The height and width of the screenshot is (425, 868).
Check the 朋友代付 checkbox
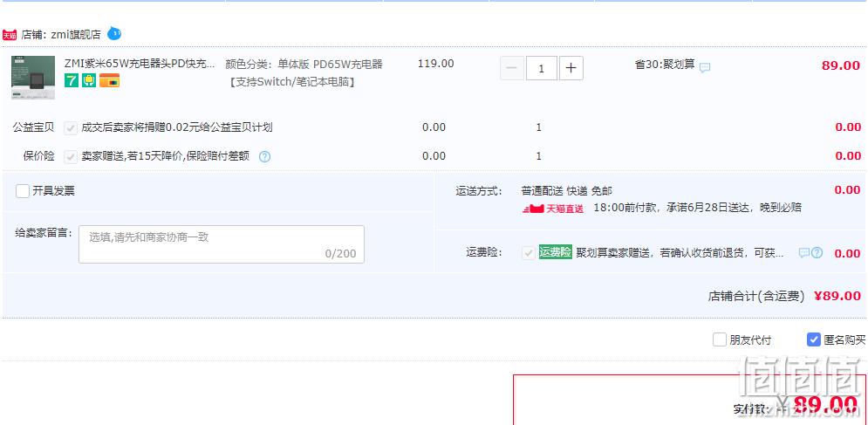click(x=719, y=339)
